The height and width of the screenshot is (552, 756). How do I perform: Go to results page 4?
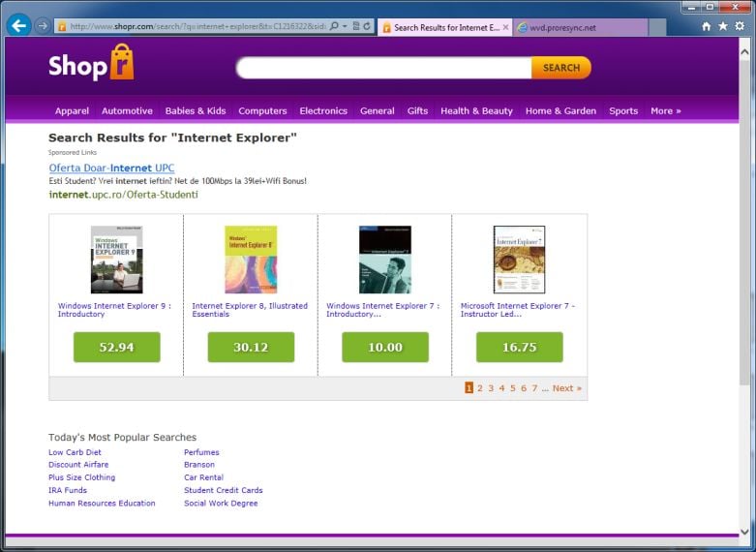click(502, 388)
